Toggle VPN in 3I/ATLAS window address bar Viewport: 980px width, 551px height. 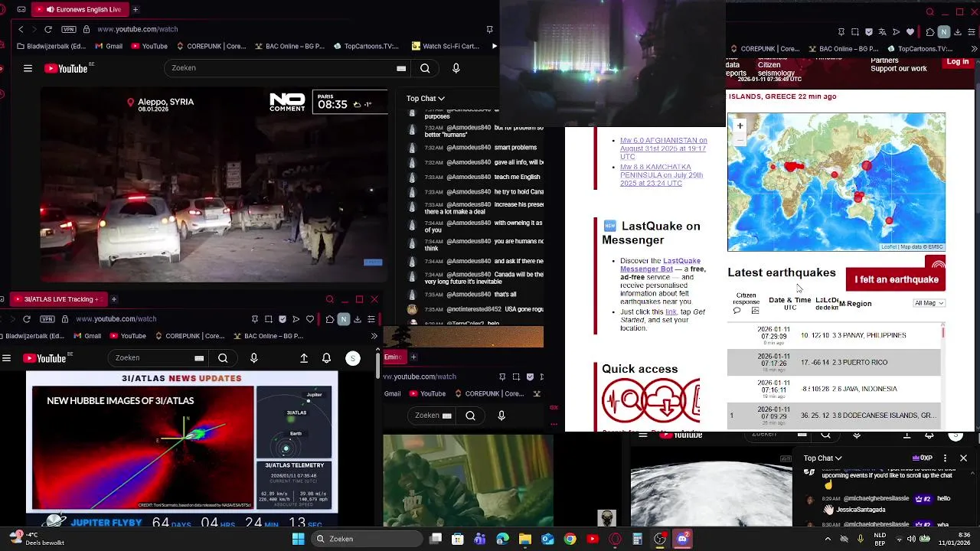tap(47, 319)
